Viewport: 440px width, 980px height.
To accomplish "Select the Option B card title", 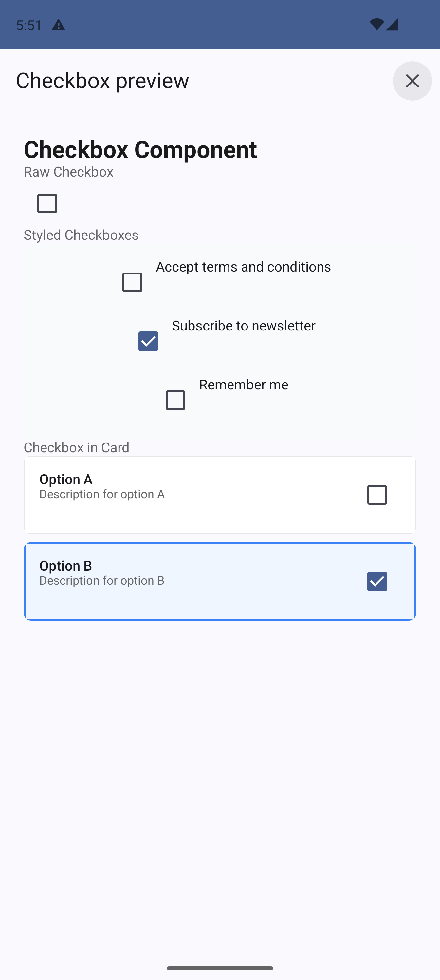I will tap(65, 566).
